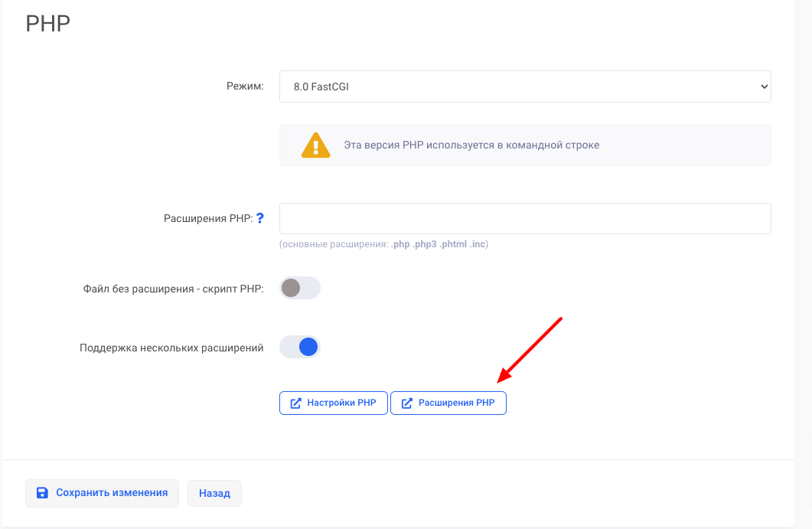Focus the Расширения PHP text input field
Screen dimensions: 812x529
[x=524, y=218]
